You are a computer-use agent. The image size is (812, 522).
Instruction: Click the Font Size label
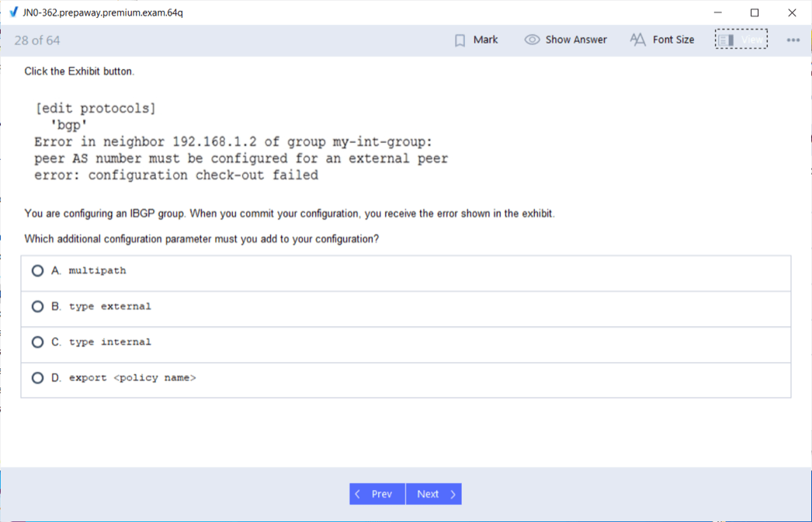(x=673, y=40)
